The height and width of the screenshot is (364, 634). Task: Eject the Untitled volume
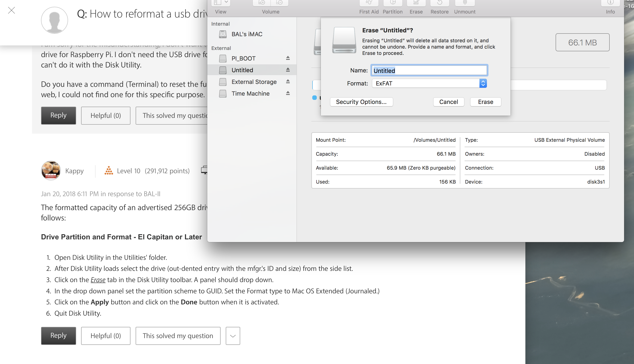click(x=287, y=70)
